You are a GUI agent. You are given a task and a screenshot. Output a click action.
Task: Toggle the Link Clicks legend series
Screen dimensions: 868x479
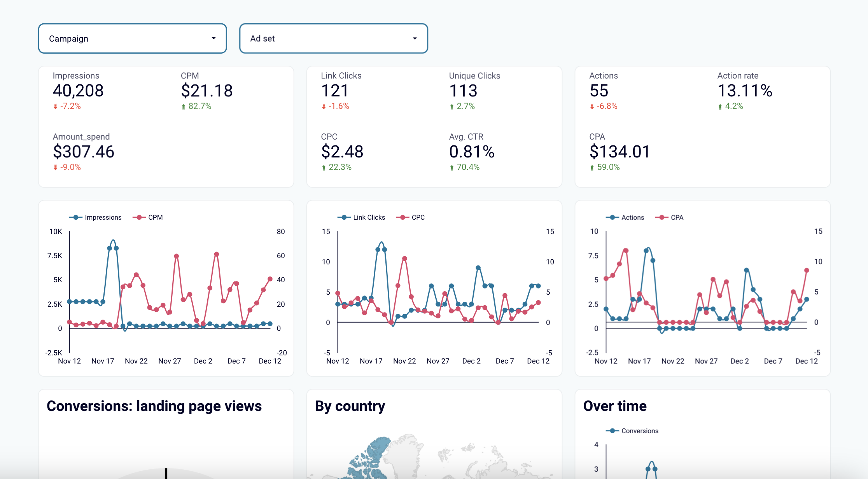[361, 217]
